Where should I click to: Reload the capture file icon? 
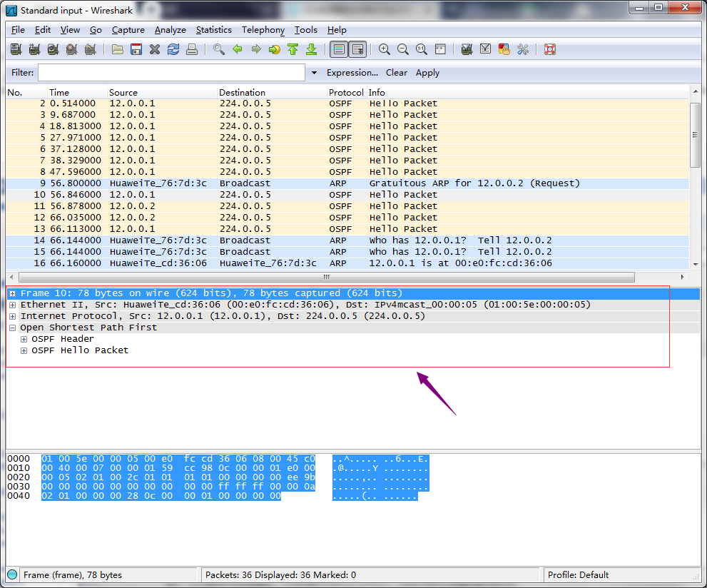coord(173,49)
